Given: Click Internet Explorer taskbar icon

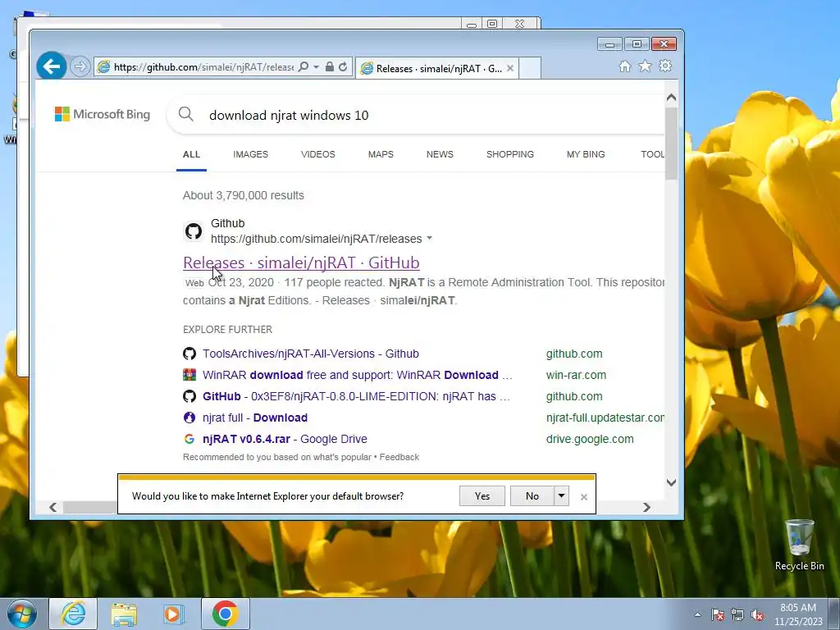Looking at the screenshot, I should pos(73,614).
